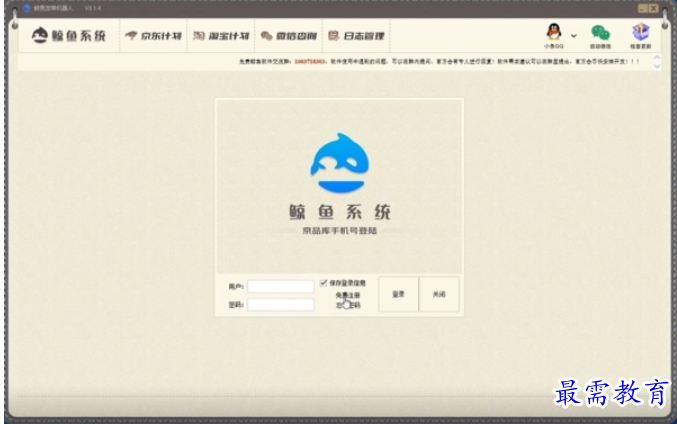Open the 忘记密码 link
This screenshot has height=424, width=677.
tap(348, 305)
